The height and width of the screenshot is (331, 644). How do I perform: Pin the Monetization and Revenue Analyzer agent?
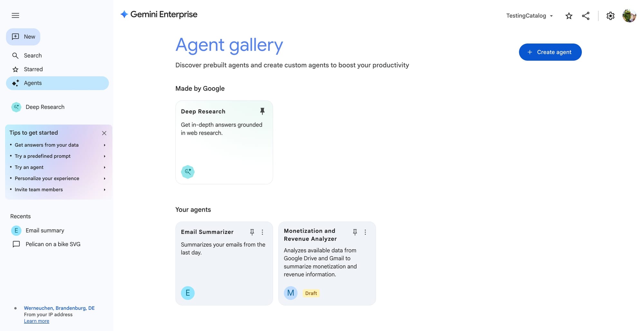tap(355, 232)
